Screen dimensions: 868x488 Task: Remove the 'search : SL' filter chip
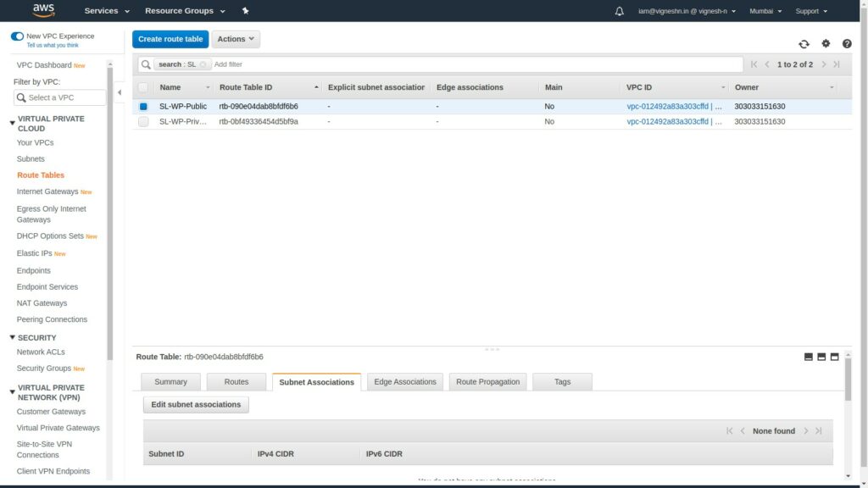coord(203,64)
